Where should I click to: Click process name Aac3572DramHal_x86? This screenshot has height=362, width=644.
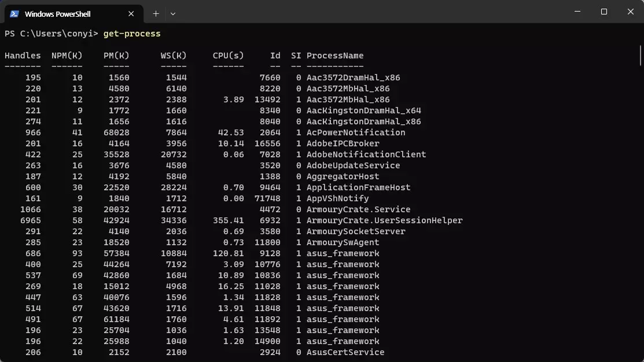click(x=353, y=77)
